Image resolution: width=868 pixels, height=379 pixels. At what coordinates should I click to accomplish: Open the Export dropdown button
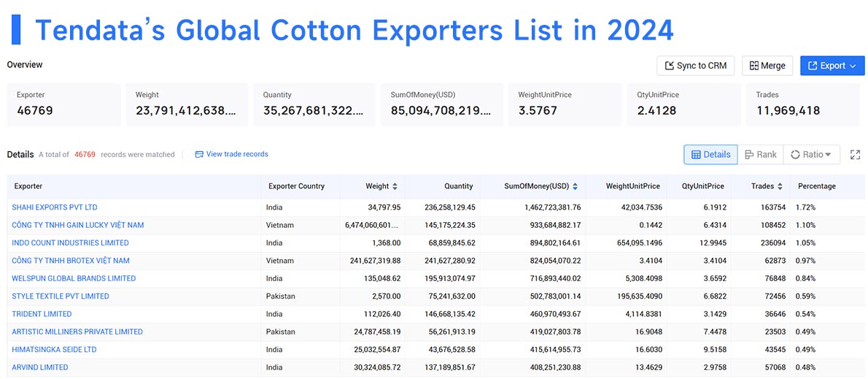pos(832,66)
